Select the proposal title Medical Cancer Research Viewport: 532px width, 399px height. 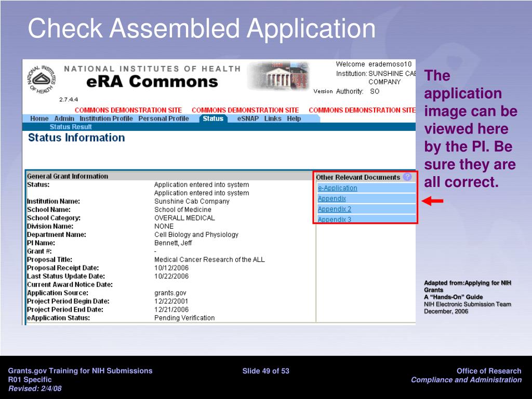(x=209, y=260)
